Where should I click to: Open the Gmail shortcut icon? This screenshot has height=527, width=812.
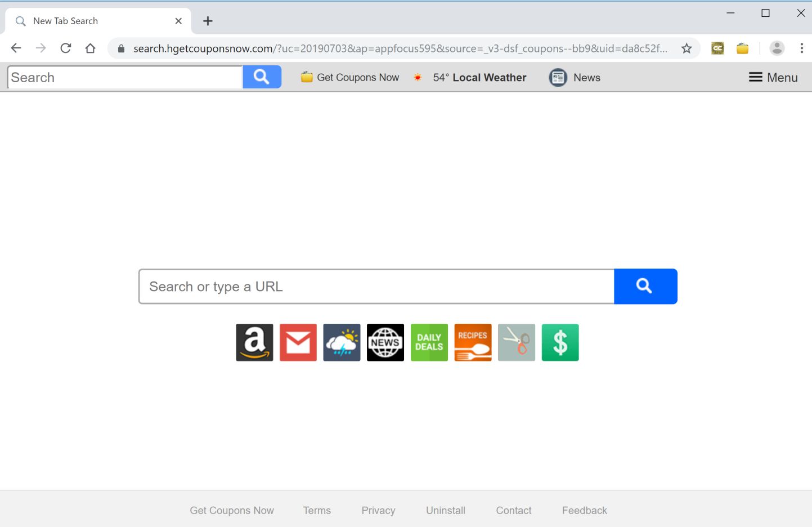(x=298, y=342)
